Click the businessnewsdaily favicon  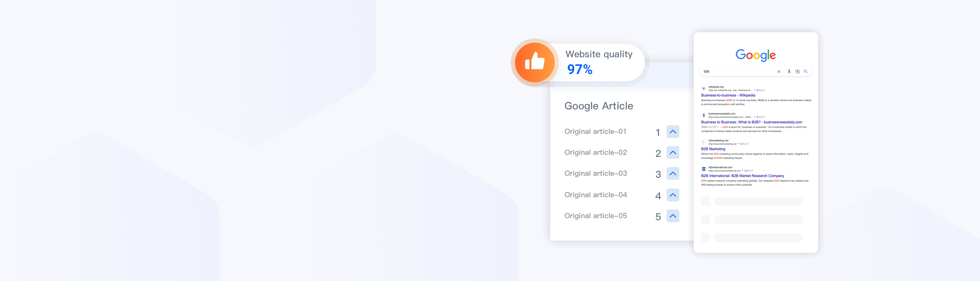click(704, 115)
